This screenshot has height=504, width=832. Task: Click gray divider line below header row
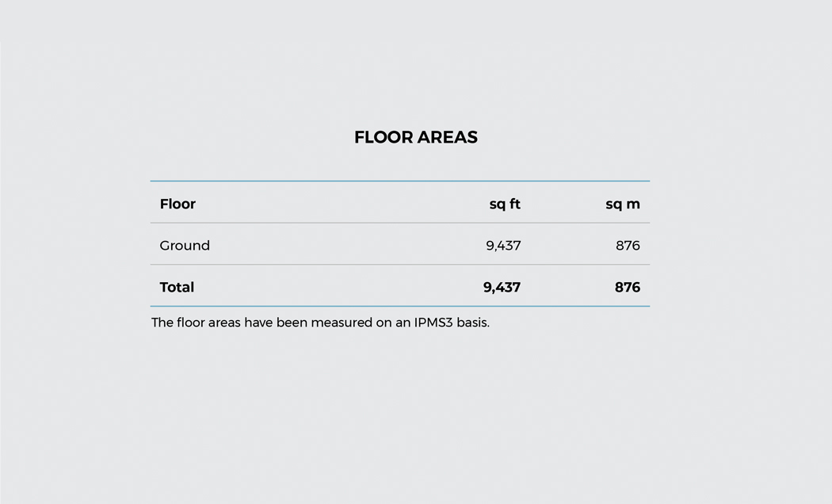click(400, 223)
